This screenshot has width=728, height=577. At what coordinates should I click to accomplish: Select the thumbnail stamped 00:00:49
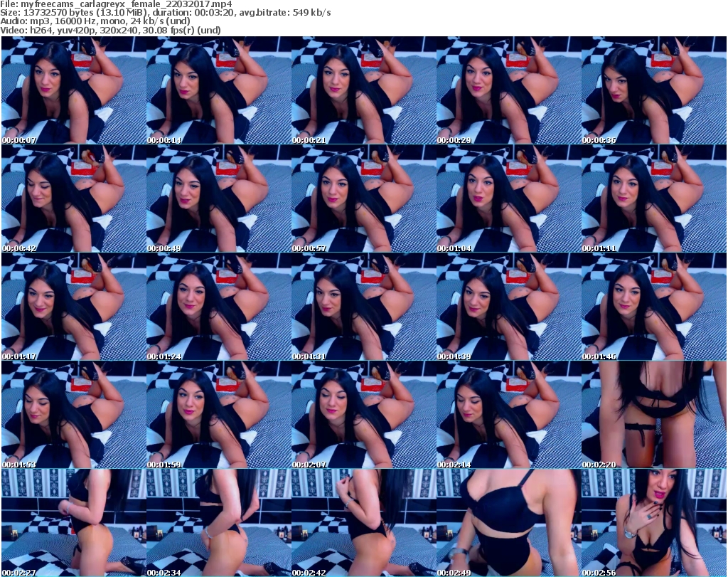coord(219,198)
